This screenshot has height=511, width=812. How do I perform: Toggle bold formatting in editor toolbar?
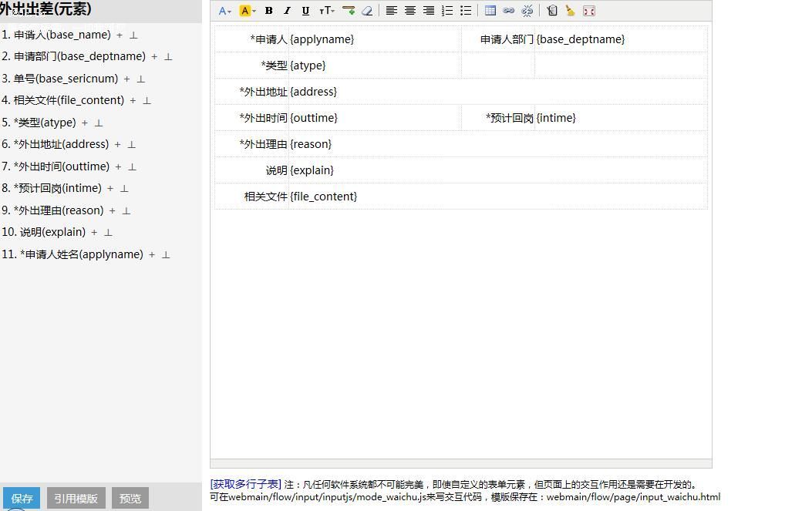click(268, 11)
